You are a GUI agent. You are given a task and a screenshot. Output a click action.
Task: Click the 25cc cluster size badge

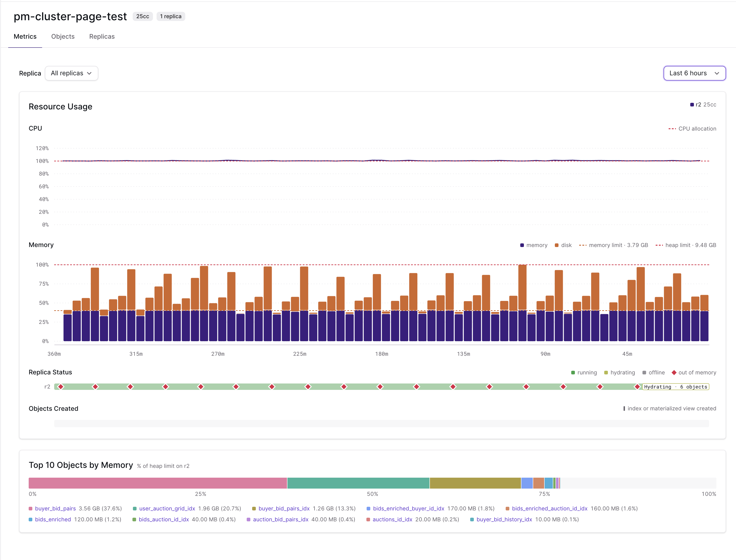(142, 16)
